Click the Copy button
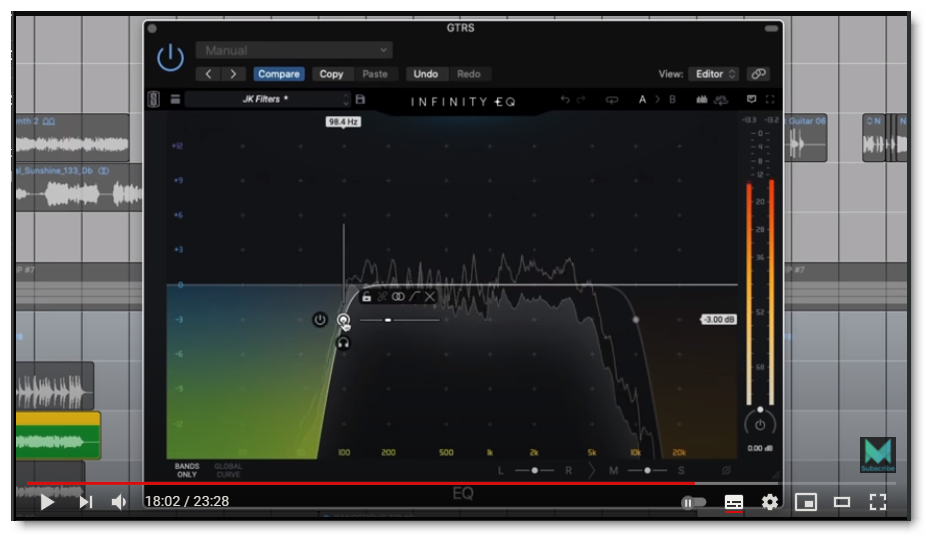Viewport: 934px width, 544px height. tap(331, 74)
